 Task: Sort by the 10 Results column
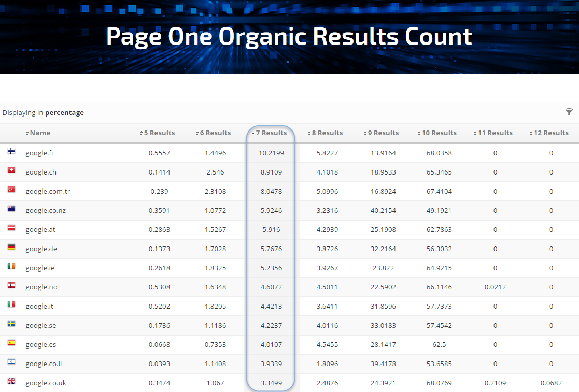tap(437, 133)
